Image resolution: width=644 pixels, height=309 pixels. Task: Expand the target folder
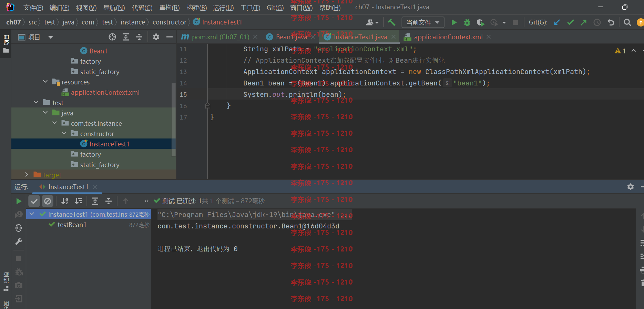click(27, 175)
